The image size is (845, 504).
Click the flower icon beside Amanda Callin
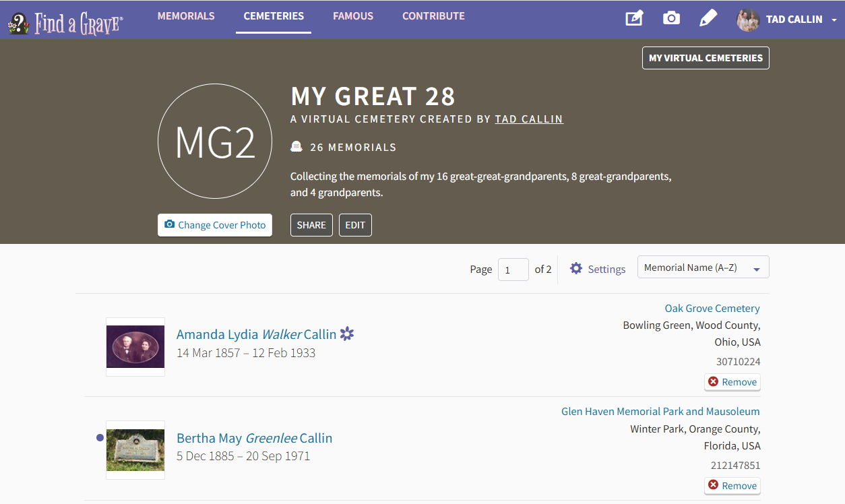347,334
